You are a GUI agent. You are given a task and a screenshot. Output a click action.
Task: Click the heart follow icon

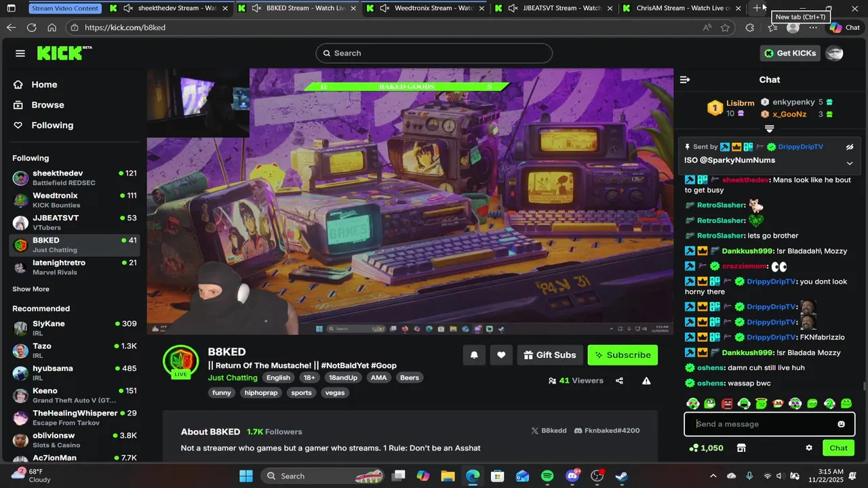click(501, 355)
